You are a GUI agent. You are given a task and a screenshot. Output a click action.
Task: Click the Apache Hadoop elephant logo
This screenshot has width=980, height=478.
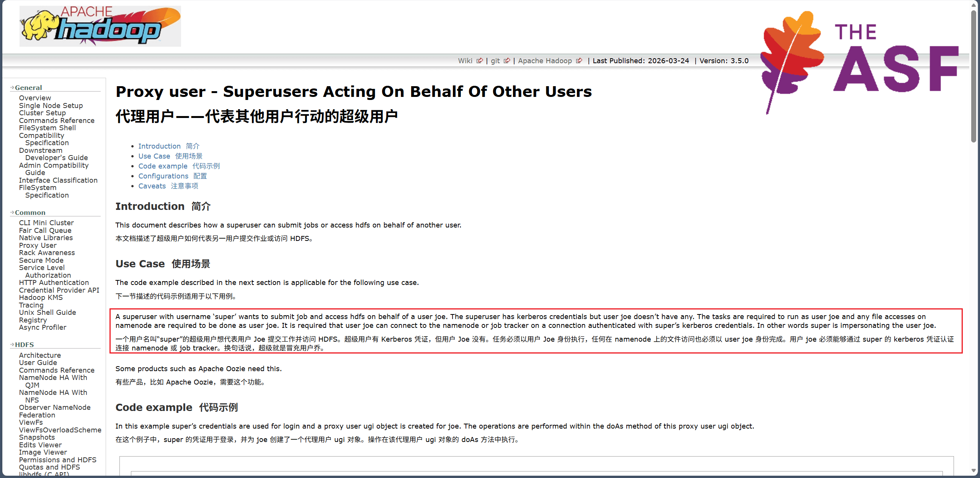tap(100, 26)
